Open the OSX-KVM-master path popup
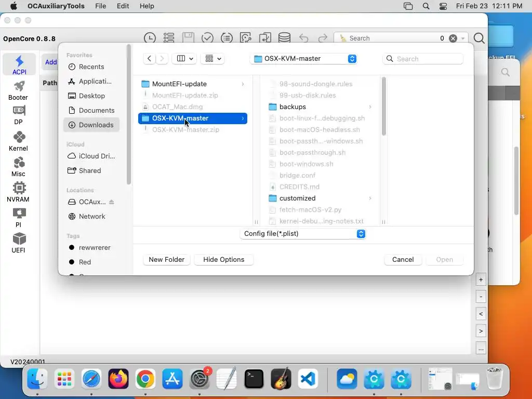The height and width of the screenshot is (399, 532). point(303,59)
